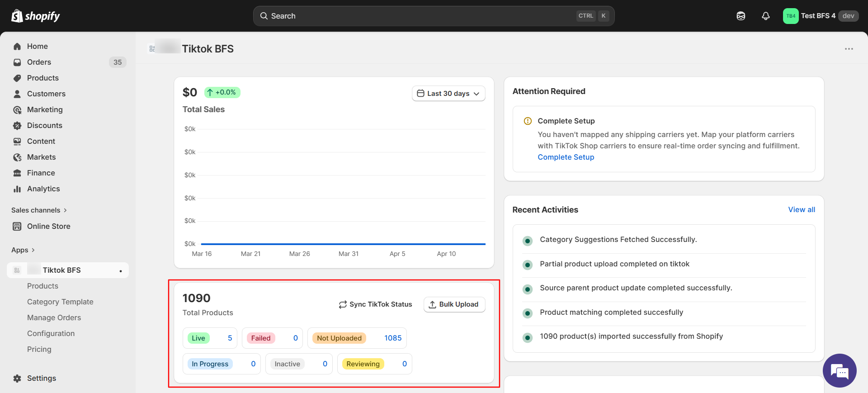Click Sync TikTok Status
The height and width of the screenshot is (393, 868).
pos(375,304)
